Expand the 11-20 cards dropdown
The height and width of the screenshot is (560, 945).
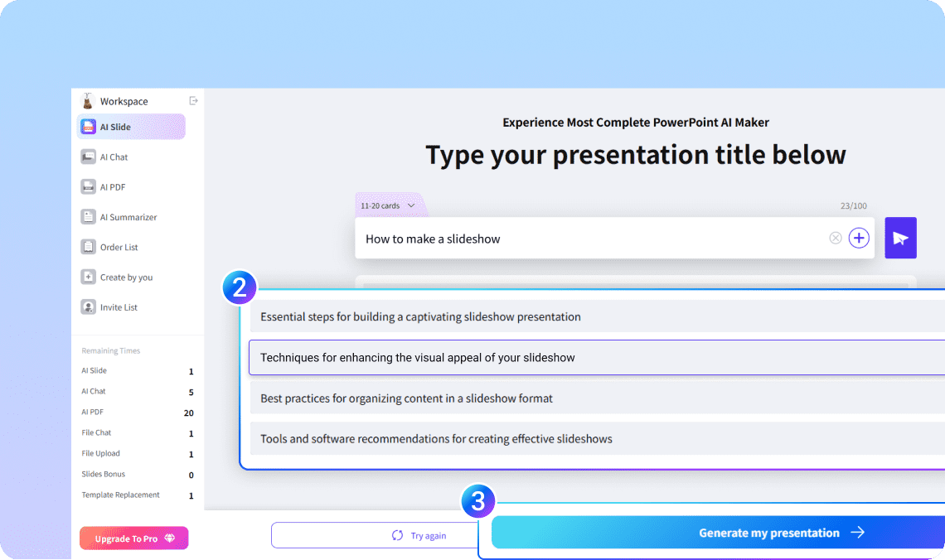tap(388, 205)
